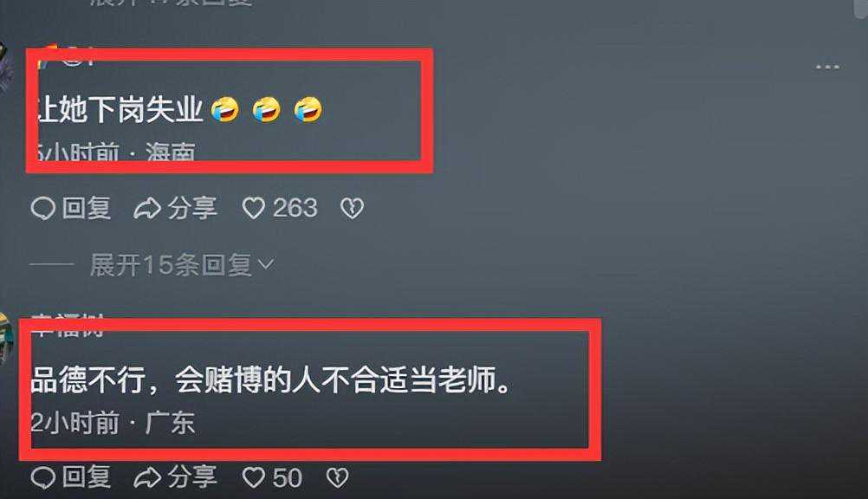
Task: Click share arrow icon under 品德不行 comment
Action: (147, 477)
